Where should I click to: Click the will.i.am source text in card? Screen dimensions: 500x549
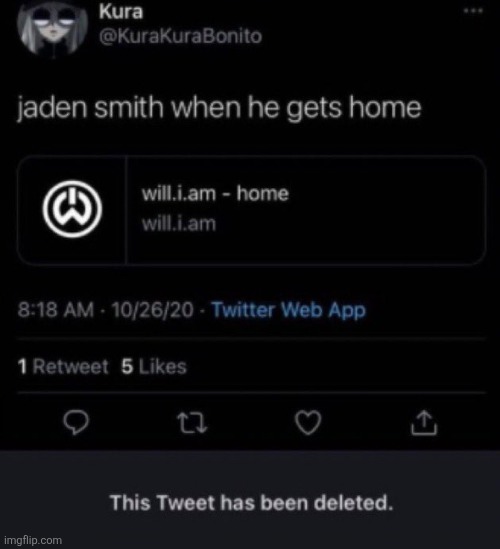coord(179,224)
